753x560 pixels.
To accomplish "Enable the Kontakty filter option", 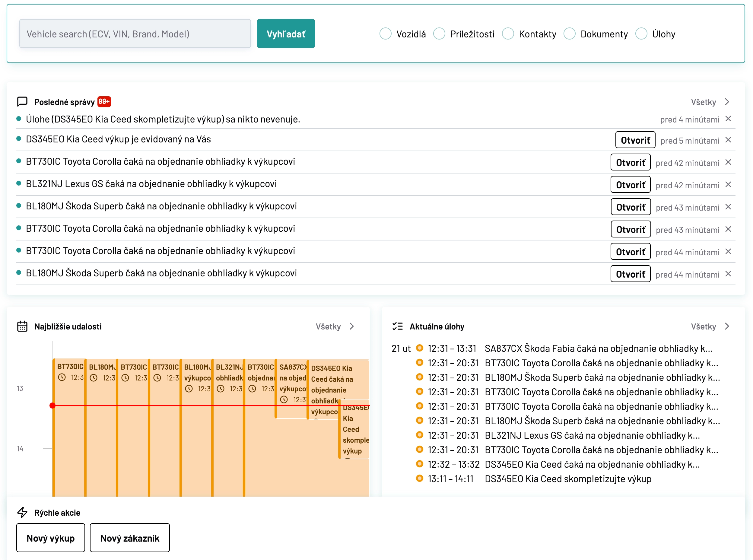I will tap(508, 33).
